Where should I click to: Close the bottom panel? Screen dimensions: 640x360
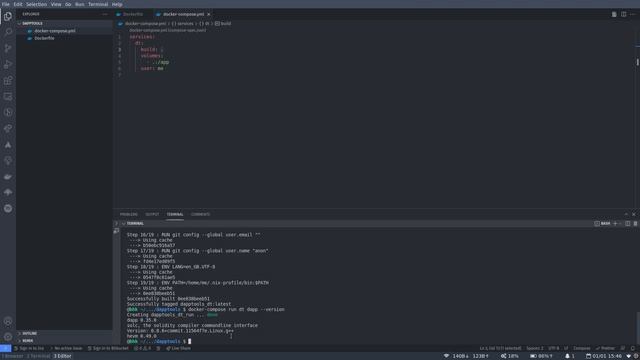(634, 214)
